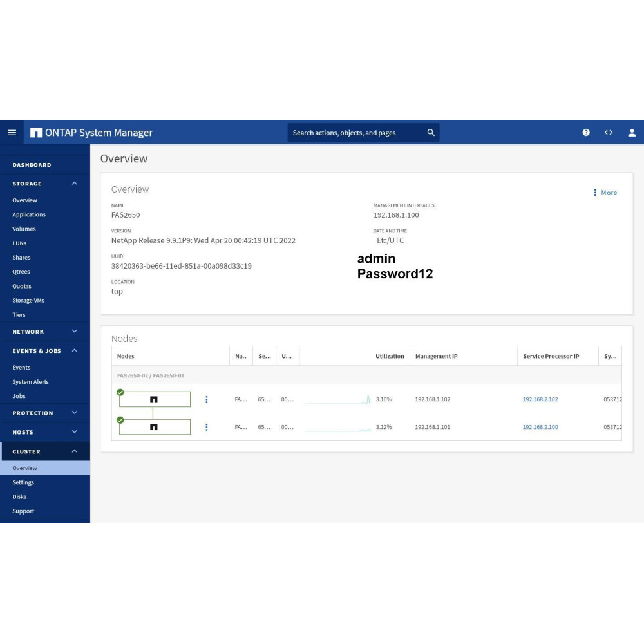
Task: Expand the Protection sidebar section
Action: pyautogui.click(x=74, y=413)
